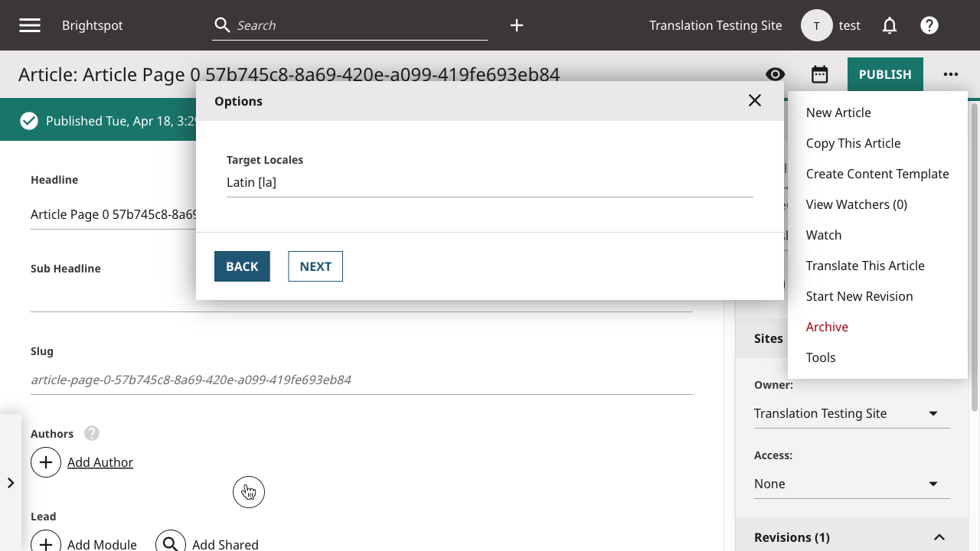Click the BACK button
Image resolution: width=980 pixels, height=551 pixels.
(x=242, y=266)
